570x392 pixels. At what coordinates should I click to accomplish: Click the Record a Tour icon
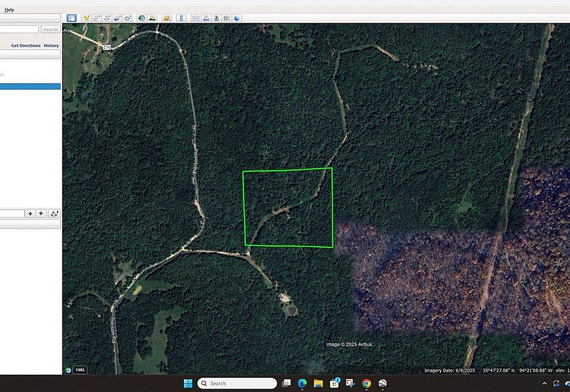tap(127, 18)
